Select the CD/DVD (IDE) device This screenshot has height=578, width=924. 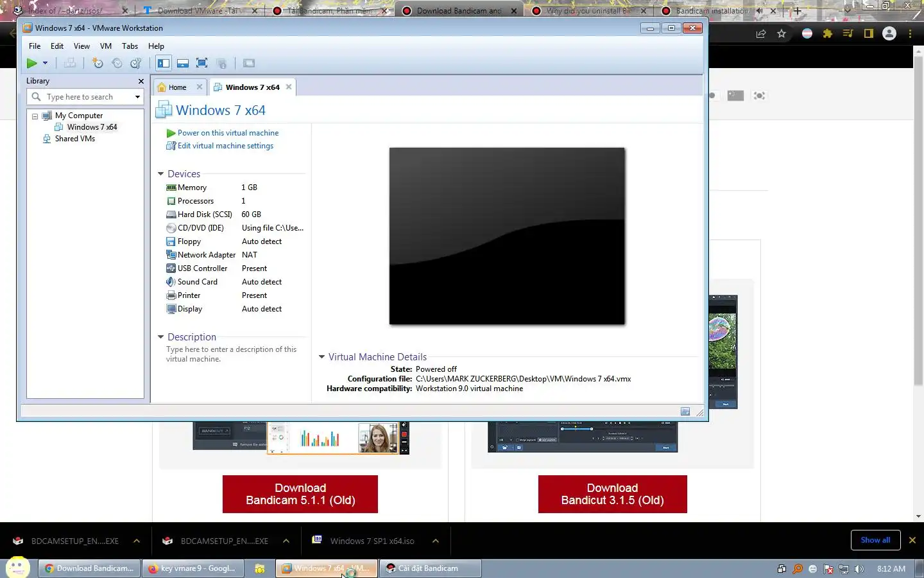tap(235, 228)
